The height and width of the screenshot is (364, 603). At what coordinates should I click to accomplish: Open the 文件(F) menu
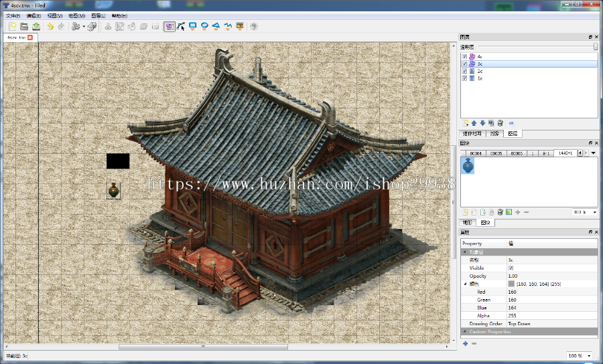[x=13, y=16]
